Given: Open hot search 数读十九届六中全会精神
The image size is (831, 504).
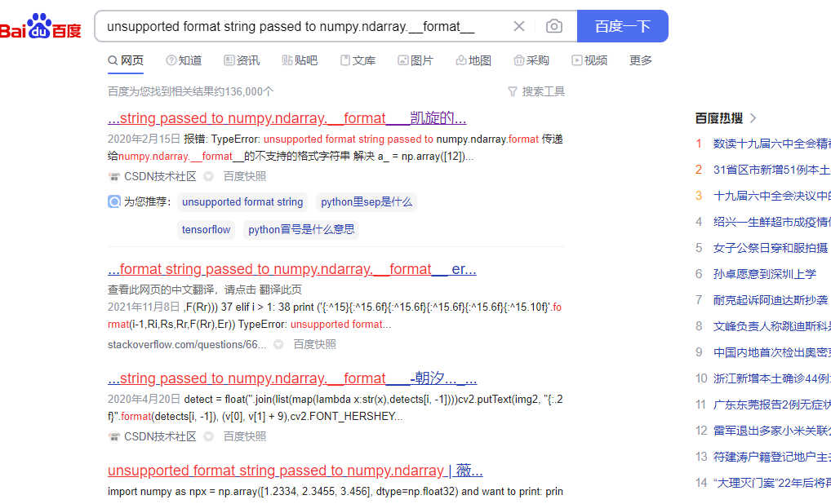Looking at the screenshot, I should [771, 144].
